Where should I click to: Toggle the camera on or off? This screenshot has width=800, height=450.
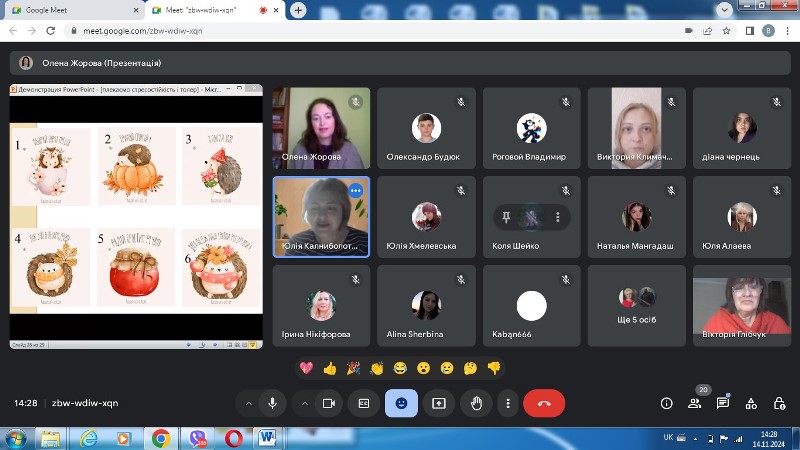(329, 403)
